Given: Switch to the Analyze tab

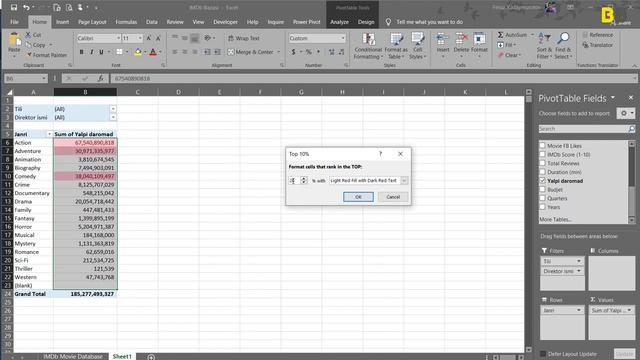Looking at the screenshot, I should coord(339,22).
